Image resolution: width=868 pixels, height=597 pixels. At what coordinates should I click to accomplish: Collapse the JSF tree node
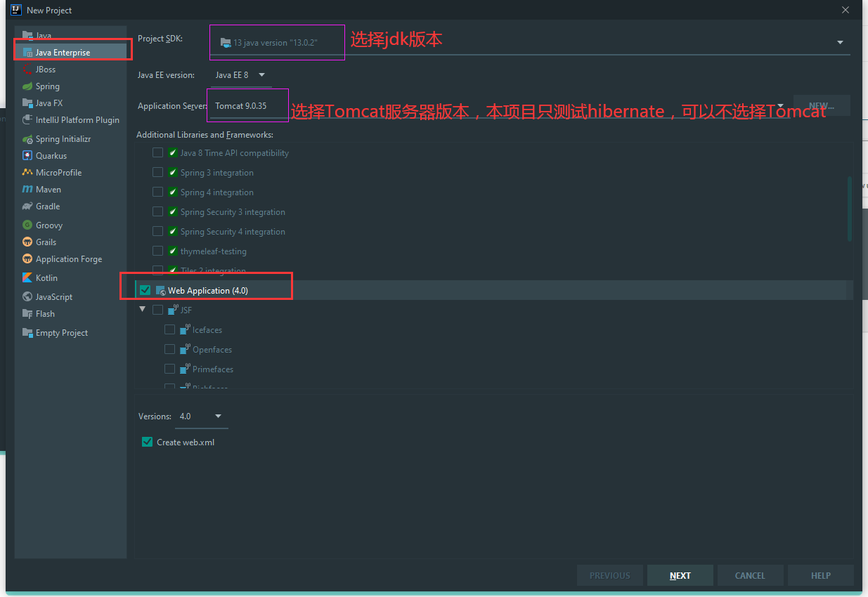pyautogui.click(x=143, y=309)
